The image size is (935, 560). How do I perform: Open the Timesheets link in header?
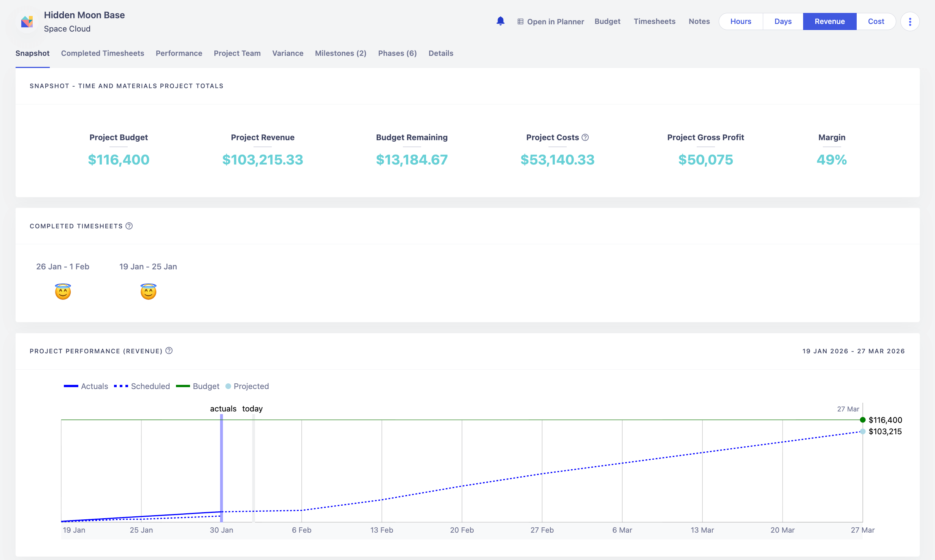point(654,22)
